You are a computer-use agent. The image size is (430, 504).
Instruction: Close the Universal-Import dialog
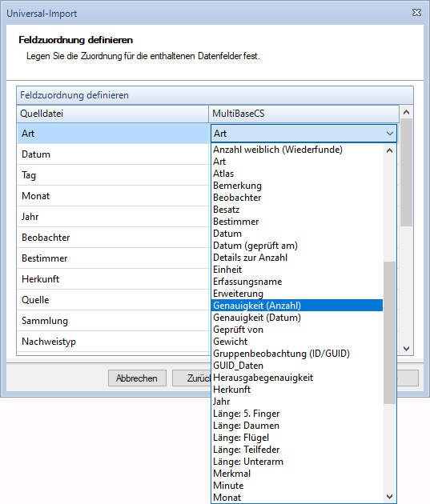pyautogui.click(x=416, y=13)
